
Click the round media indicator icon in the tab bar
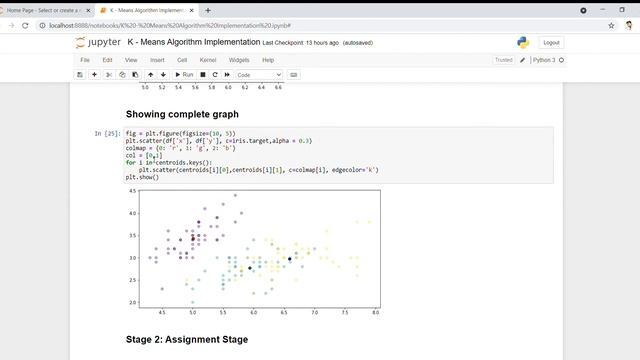click(584, 10)
